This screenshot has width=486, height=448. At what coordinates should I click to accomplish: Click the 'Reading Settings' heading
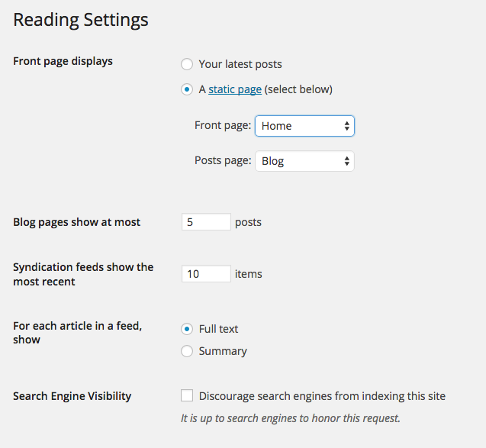(81, 20)
